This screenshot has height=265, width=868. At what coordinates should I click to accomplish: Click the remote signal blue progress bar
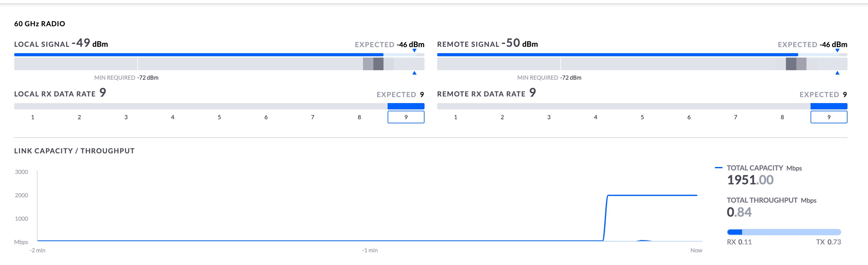click(618, 55)
